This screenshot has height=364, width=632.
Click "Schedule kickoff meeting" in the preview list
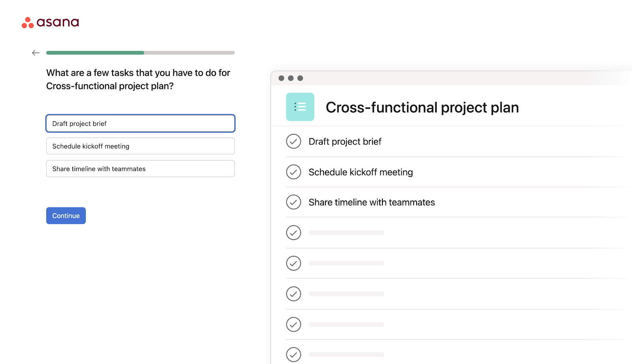click(x=360, y=172)
